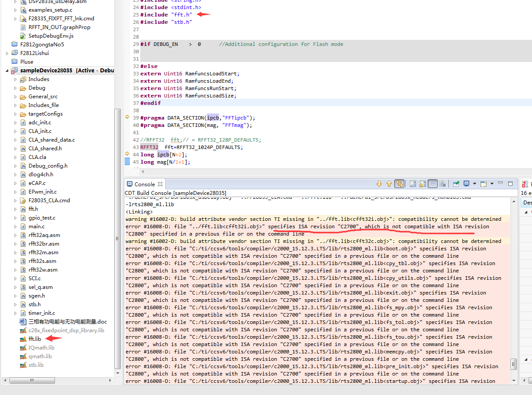Select examples_setup.c file
The height and width of the screenshot is (395, 532).
tap(50, 10)
